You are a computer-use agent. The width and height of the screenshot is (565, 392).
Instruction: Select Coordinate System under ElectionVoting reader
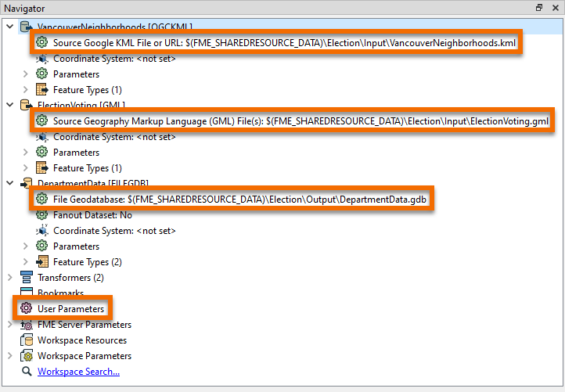[114, 137]
